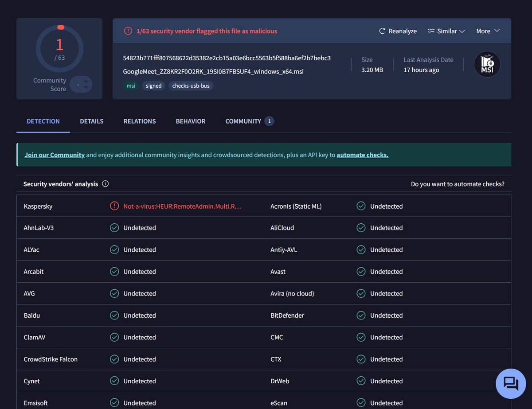Click the Avira (no cloud) undetected checkmark icon
This screenshot has width=532, height=409.
click(x=361, y=293)
